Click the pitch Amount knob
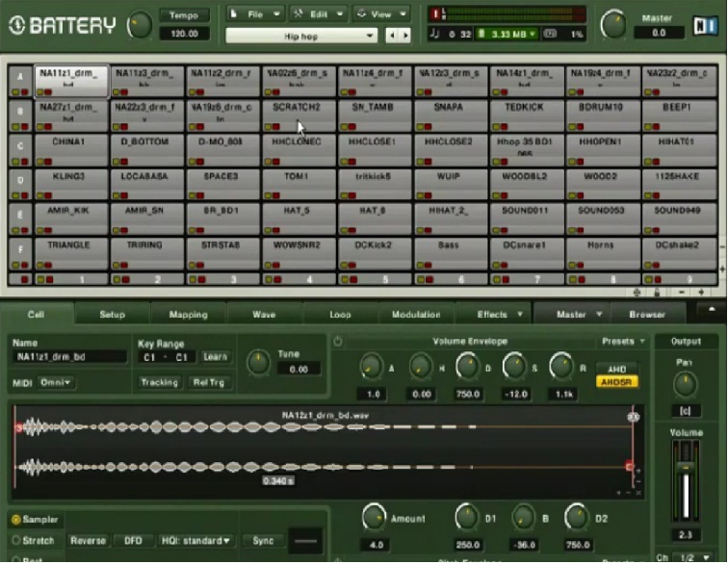 [x=374, y=518]
